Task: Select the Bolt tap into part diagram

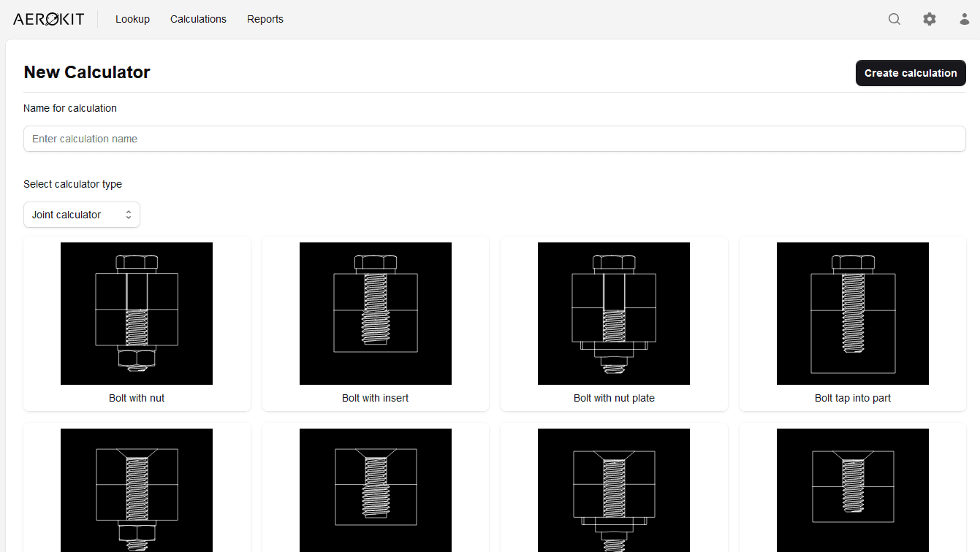Action: (853, 313)
